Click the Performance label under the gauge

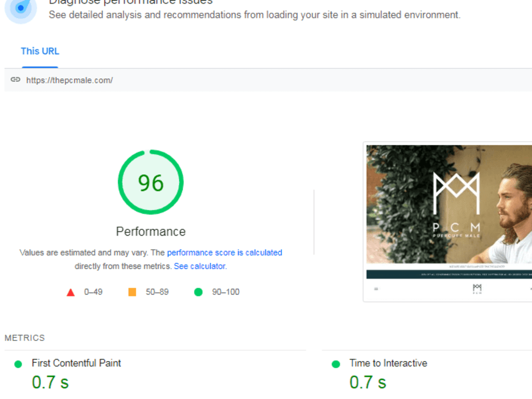click(151, 231)
